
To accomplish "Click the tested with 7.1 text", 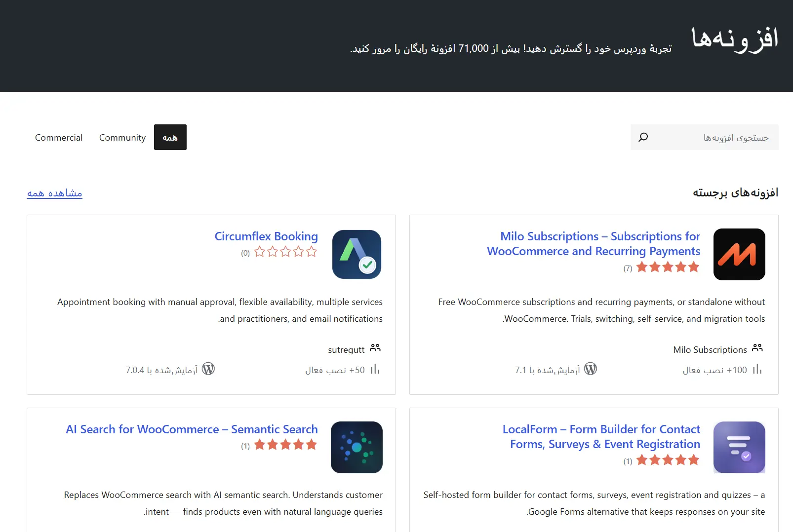I will point(548,370).
